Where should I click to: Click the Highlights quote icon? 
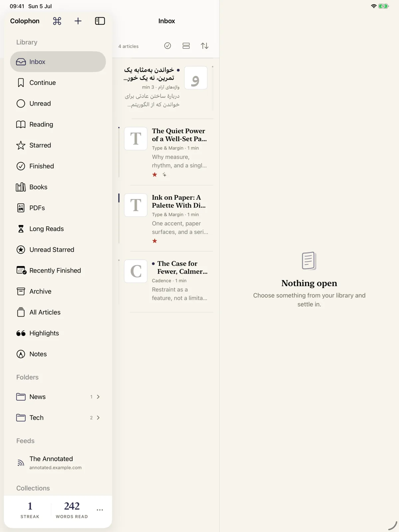(21, 333)
